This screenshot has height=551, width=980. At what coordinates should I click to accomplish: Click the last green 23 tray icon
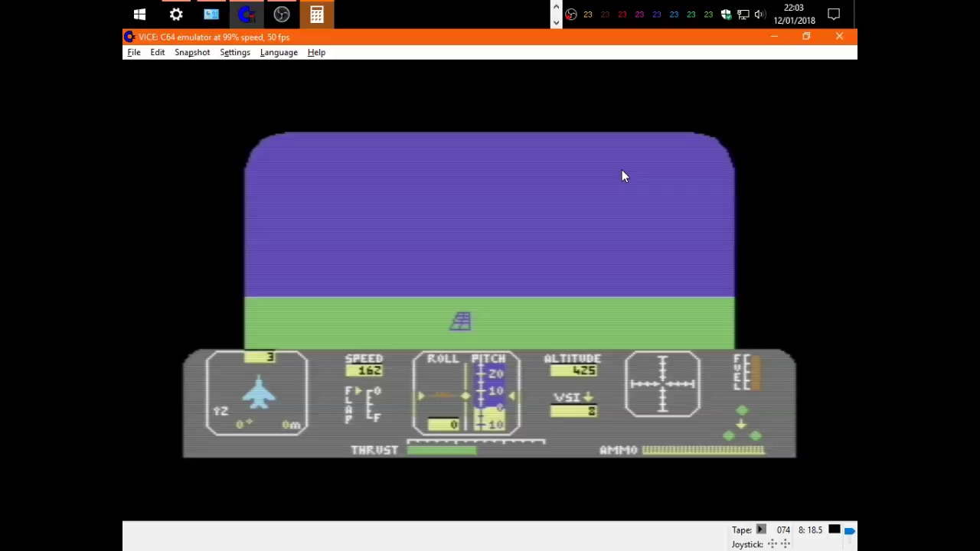708,15
